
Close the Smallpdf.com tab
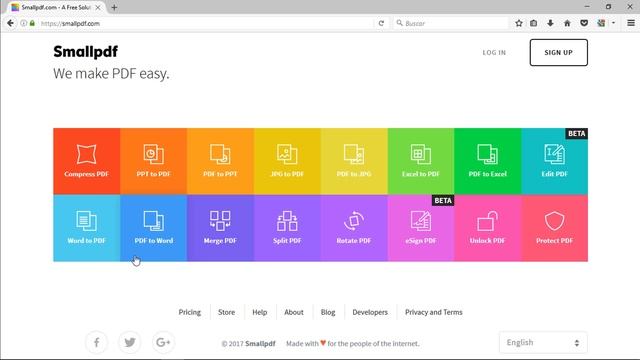coord(98,7)
